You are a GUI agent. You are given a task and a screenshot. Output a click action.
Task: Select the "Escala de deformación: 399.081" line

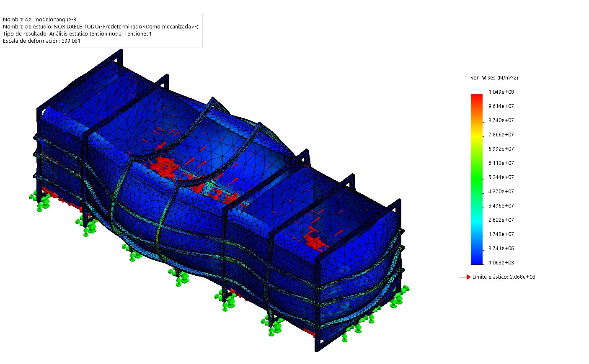pyautogui.click(x=41, y=41)
